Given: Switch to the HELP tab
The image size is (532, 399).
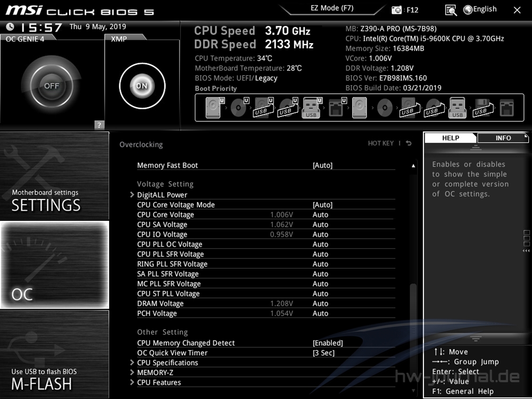Looking at the screenshot, I should 451,138.
